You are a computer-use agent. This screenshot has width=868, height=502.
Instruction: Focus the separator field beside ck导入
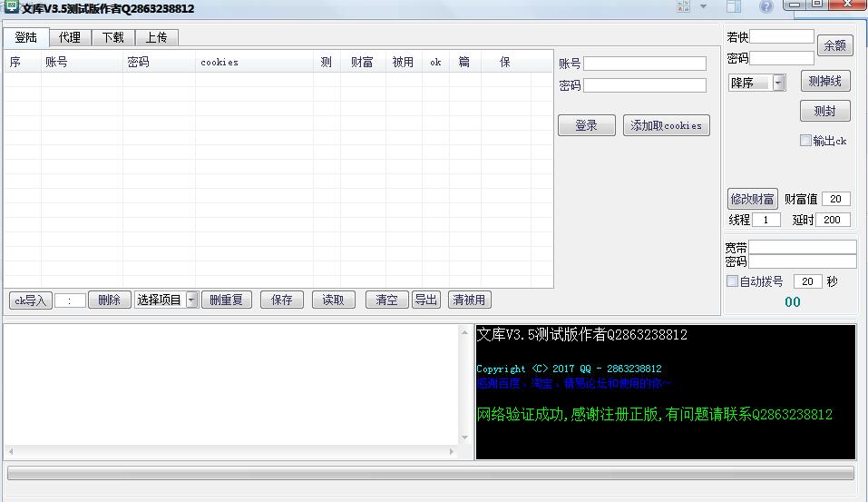70,300
